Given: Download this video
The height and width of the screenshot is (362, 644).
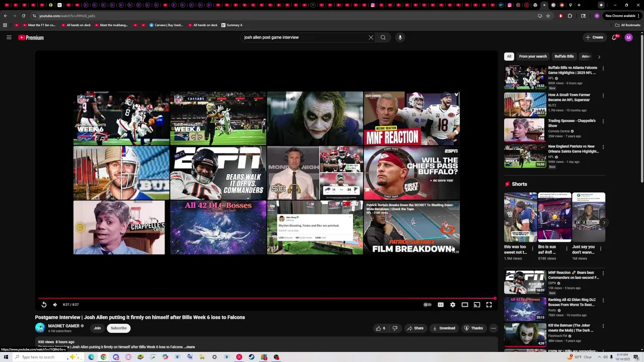Looking at the screenshot, I should click(444, 328).
